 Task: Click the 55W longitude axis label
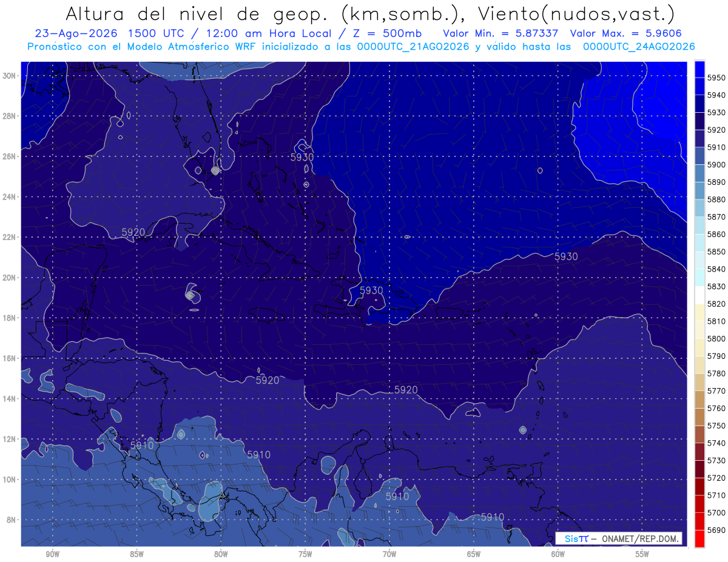pyautogui.click(x=642, y=555)
